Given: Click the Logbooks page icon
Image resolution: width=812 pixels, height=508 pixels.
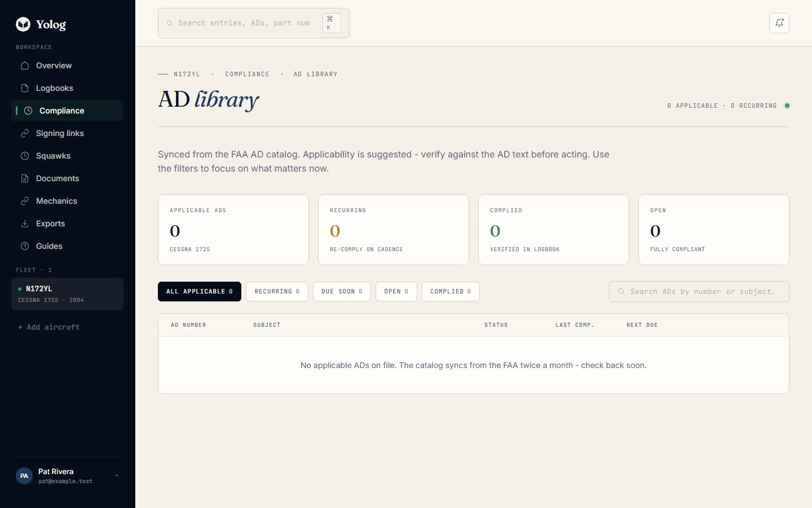Looking at the screenshot, I should point(25,88).
